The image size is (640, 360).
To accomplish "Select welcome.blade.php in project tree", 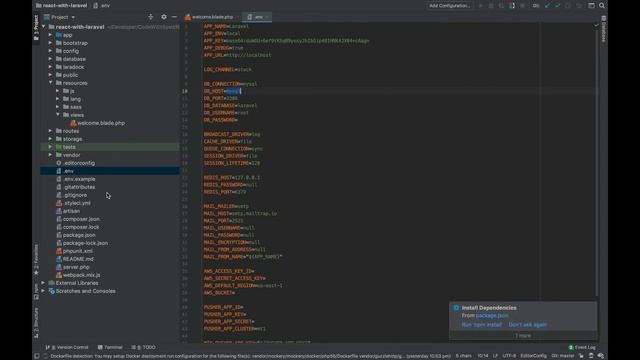I will (x=101, y=123).
